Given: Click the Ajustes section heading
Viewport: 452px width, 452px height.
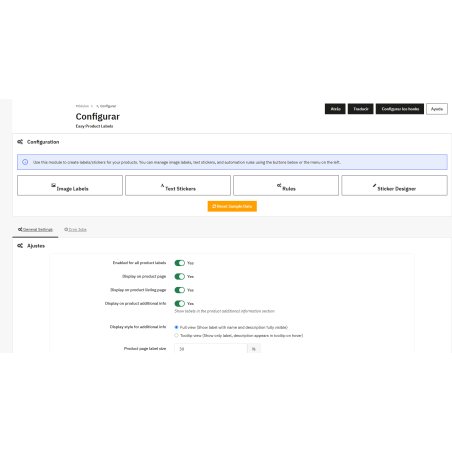Looking at the screenshot, I should (x=36, y=246).
